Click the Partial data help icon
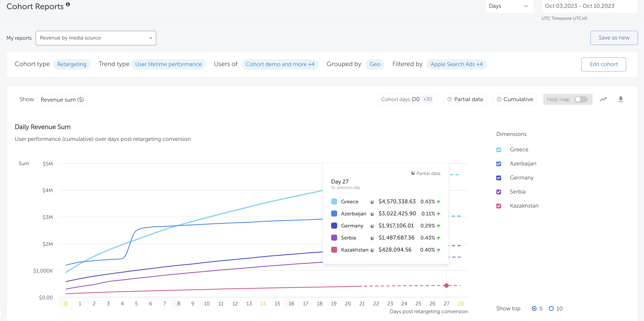Screen dimensions: 644x321 click(x=449, y=99)
